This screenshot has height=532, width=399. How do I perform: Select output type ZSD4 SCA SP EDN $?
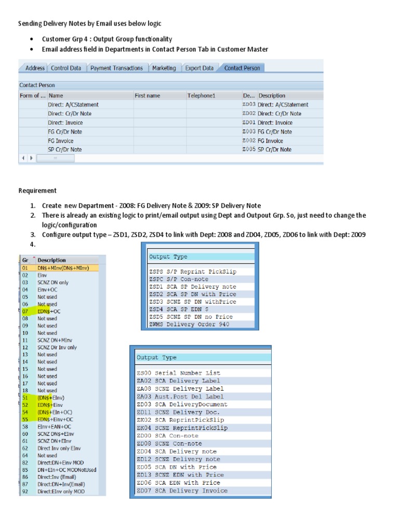201,309
